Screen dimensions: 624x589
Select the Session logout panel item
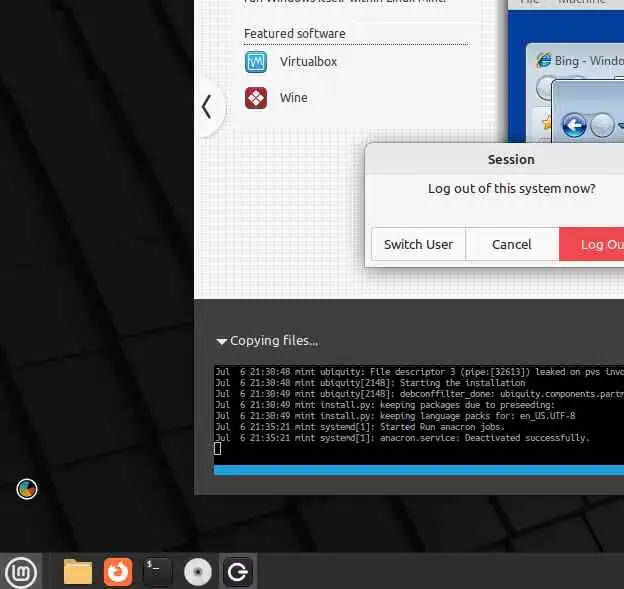point(238,572)
